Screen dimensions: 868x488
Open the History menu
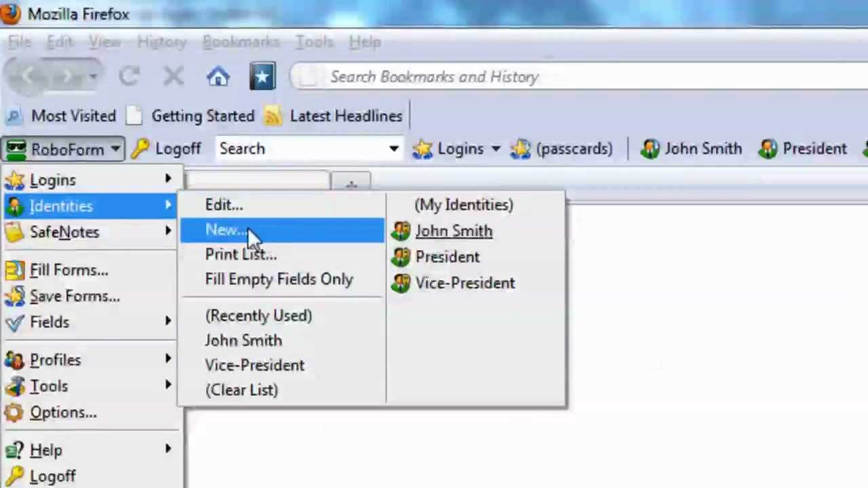pos(161,42)
